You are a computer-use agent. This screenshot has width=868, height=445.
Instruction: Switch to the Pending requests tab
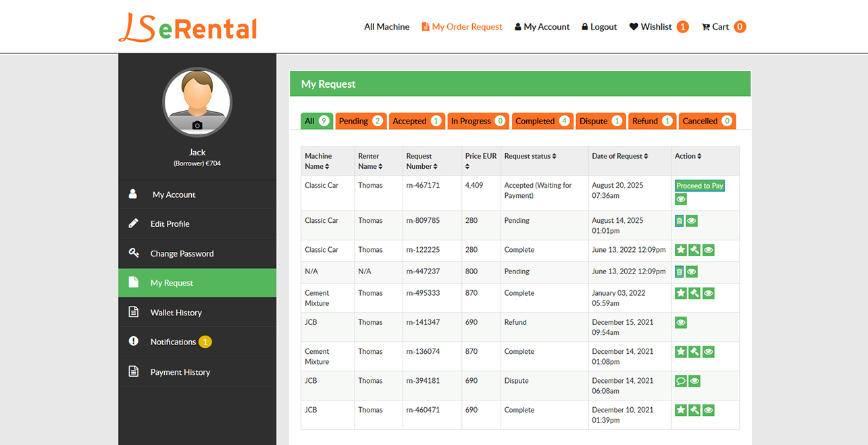(x=360, y=120)
